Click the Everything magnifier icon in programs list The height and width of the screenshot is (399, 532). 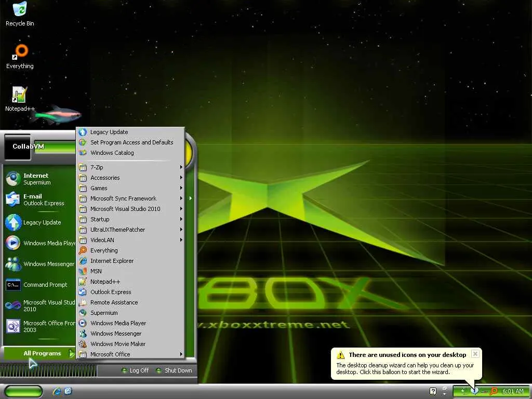pos(83,250)
